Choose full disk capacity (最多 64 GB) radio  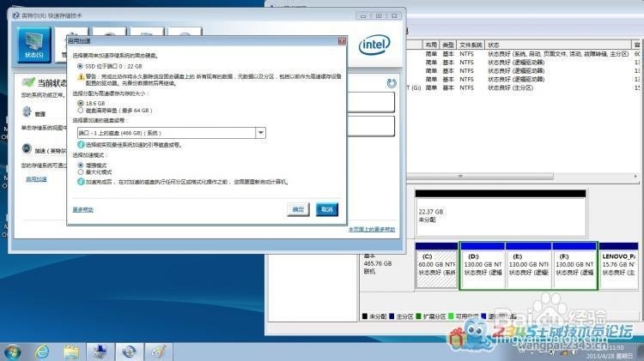pyautogui.click(x=81, y=111)
